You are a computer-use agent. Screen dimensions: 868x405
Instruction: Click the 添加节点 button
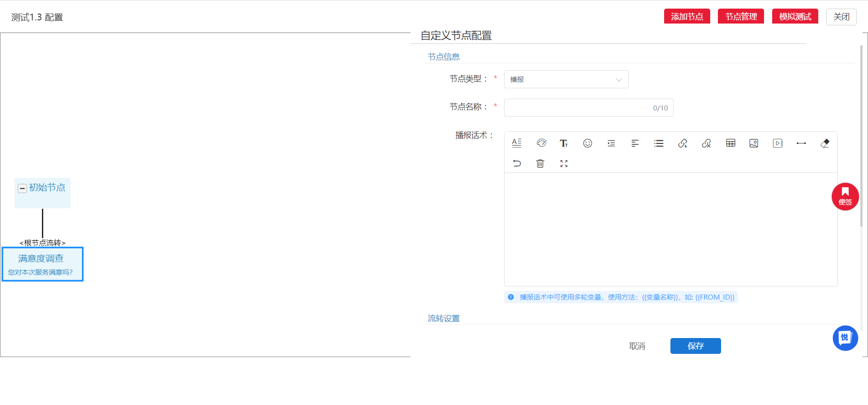(x=687, y=17)
